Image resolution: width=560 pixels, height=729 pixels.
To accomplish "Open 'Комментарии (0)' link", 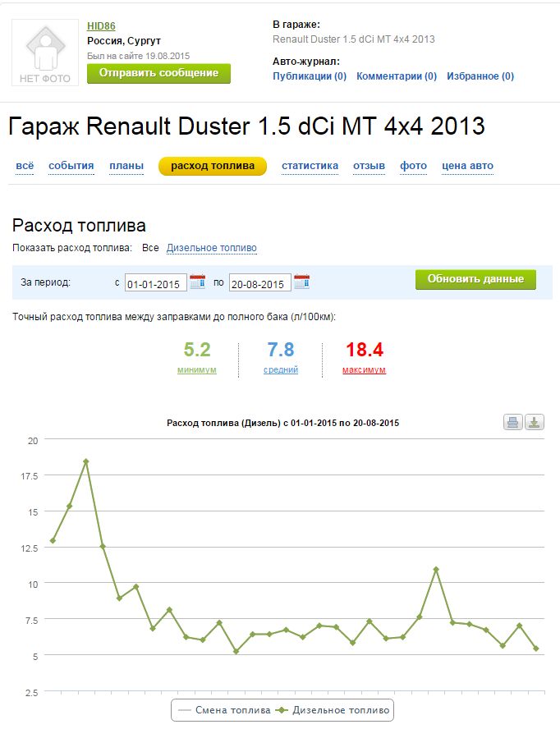I will (397, 76).
